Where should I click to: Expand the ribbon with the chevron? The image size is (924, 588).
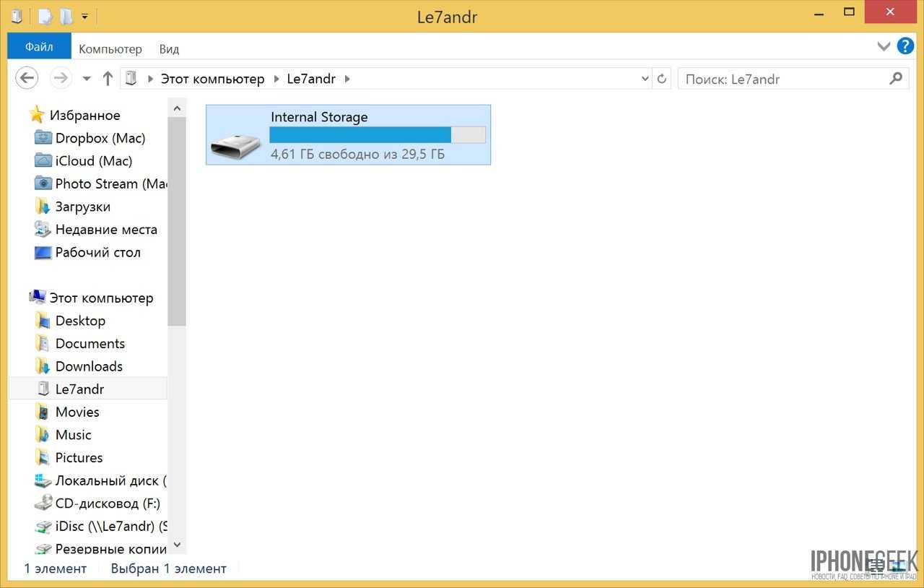(884, 47)
